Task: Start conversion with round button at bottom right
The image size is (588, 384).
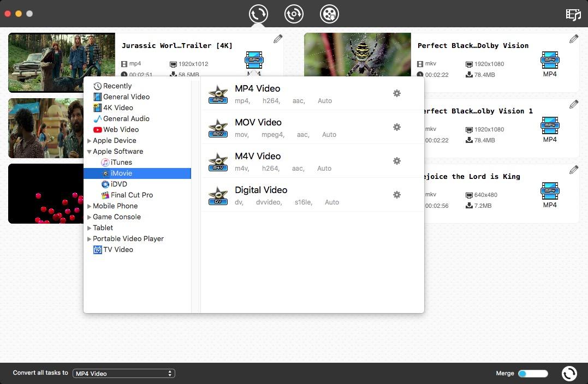Action: [x=569, y=374]
